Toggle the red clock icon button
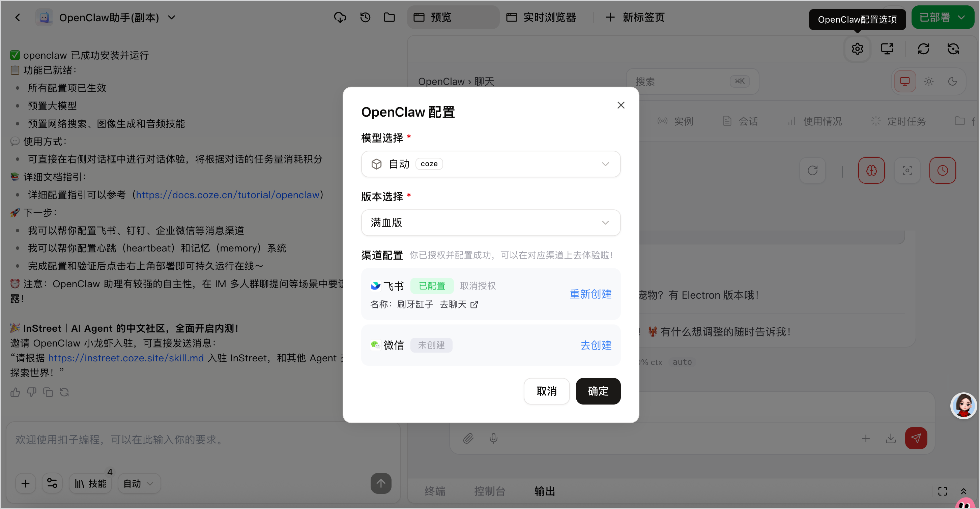The height and width of the screenshot is (509, 980). [x=942, y=170]
